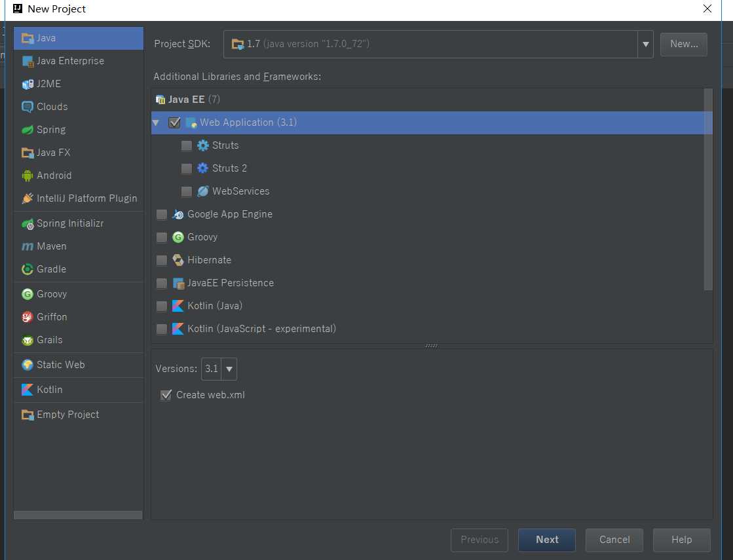This screenshot has width=733, height=560.
Task: Enable the Kotlin (Java) checkbox
Action: tap(161, 306)
